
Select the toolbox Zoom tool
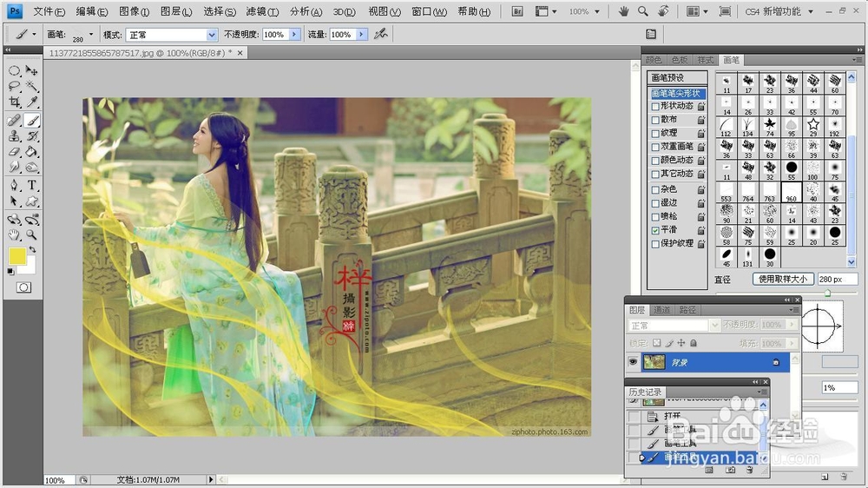pyautogui.click(x=32, y=234)
